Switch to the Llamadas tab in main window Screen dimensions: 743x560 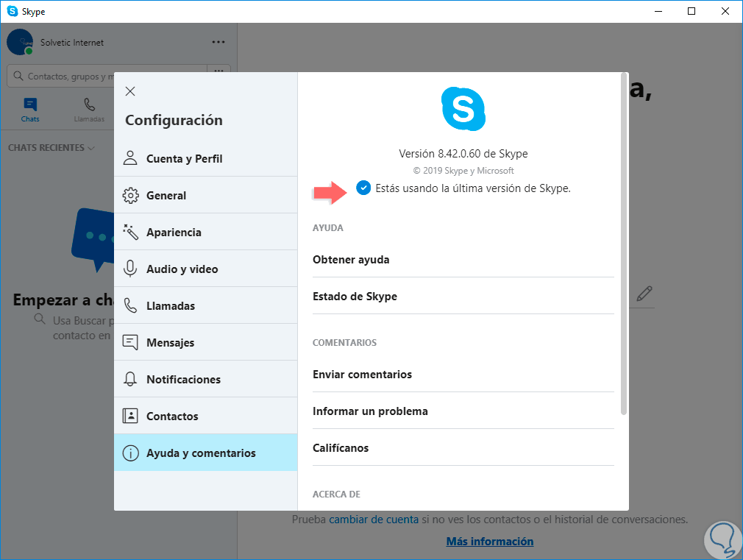pos(89,110)
